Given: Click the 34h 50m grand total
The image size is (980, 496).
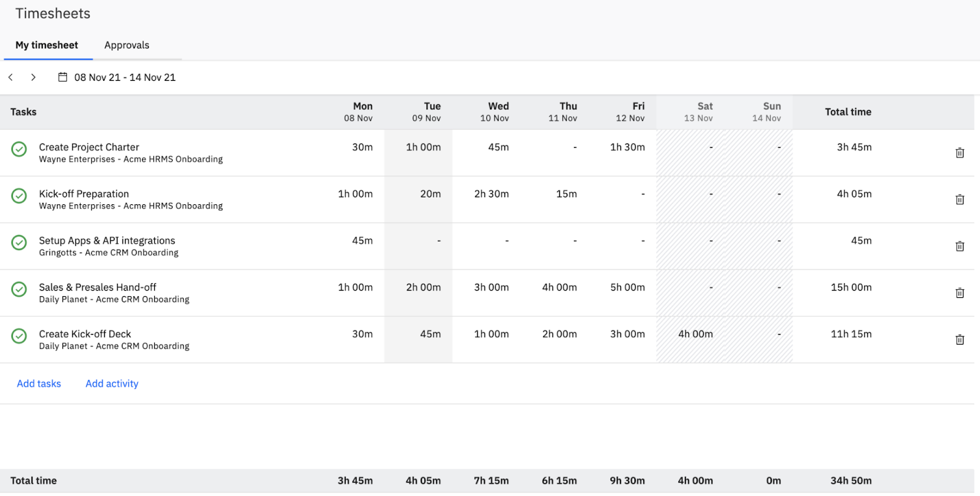Looking at the screenshot, I should 851,481.
